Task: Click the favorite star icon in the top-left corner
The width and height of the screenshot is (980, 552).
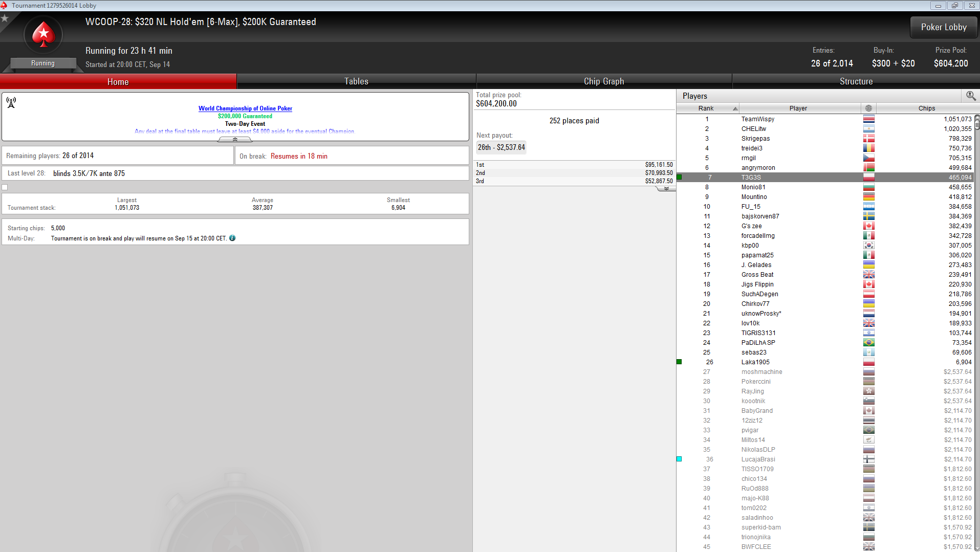Action: point(5,18)
